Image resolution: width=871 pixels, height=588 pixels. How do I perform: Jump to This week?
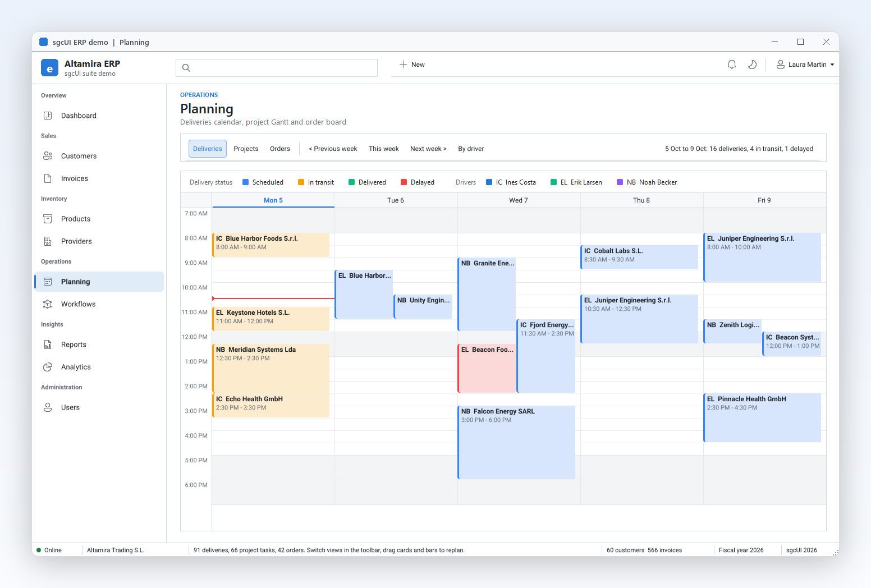pos(384,149)
